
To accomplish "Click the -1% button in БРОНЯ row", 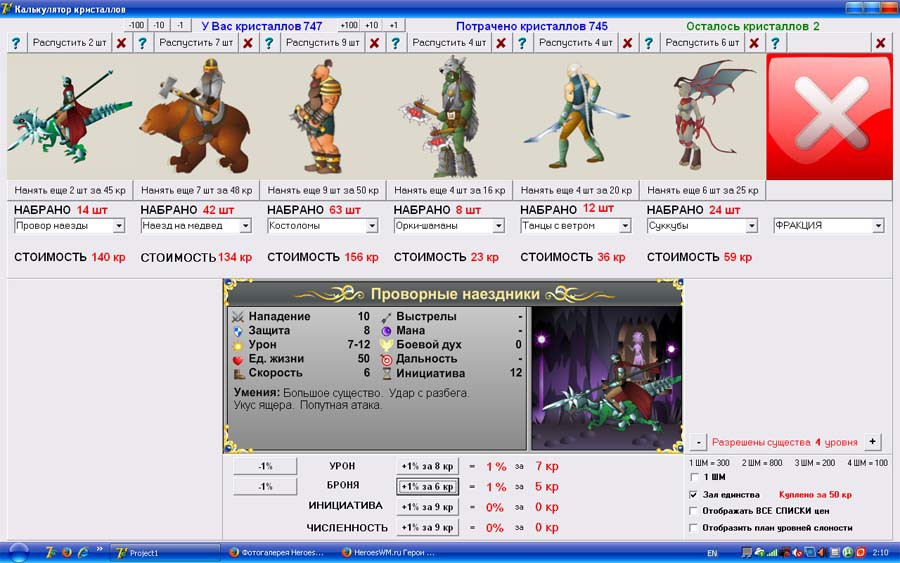I will (x=265, y=486).
